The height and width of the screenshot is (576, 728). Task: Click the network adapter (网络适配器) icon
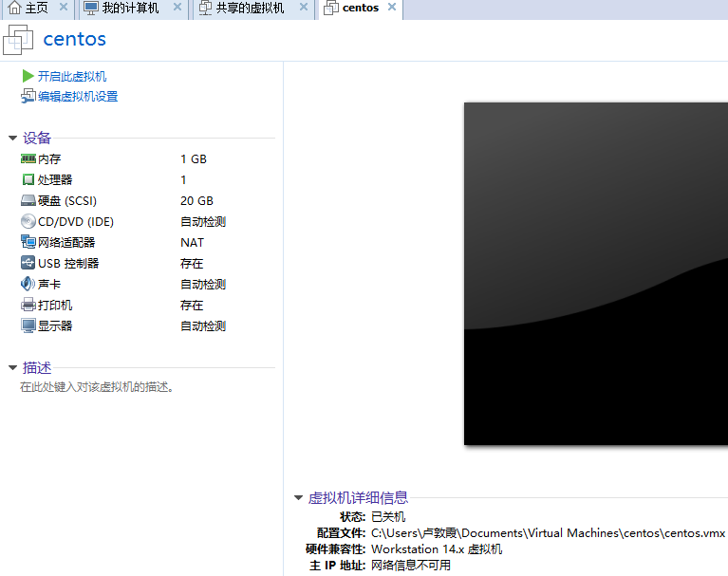point(28,242)
